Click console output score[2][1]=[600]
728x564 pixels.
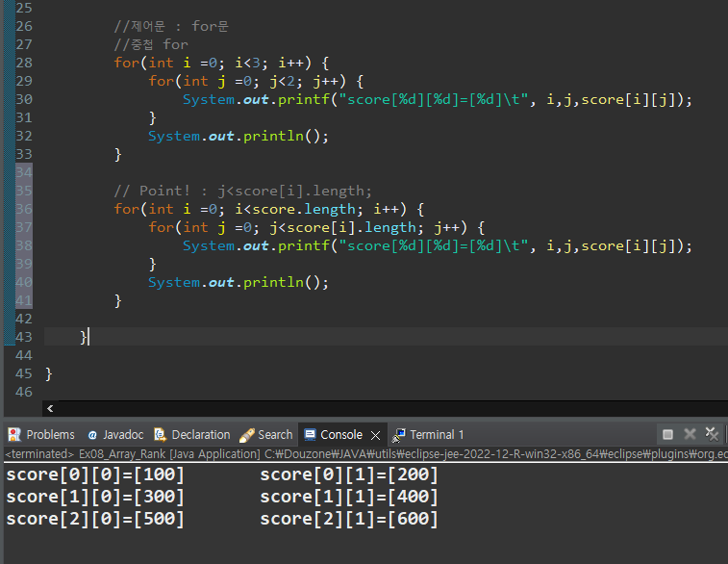point(349,519)
